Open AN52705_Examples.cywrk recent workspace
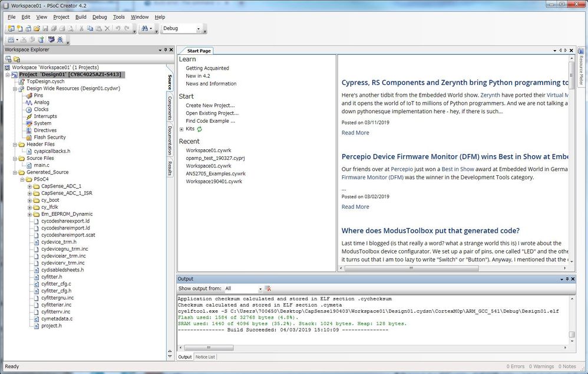Image resolution: width=588 pixels, height=374 pixels. tap(216, 173)
